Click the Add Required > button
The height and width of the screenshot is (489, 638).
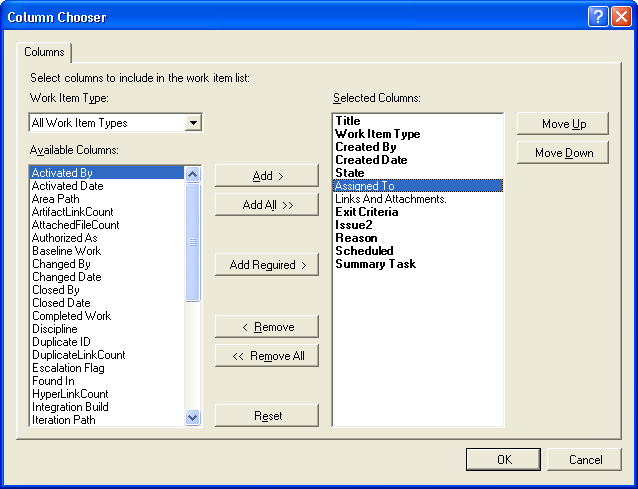267,265
